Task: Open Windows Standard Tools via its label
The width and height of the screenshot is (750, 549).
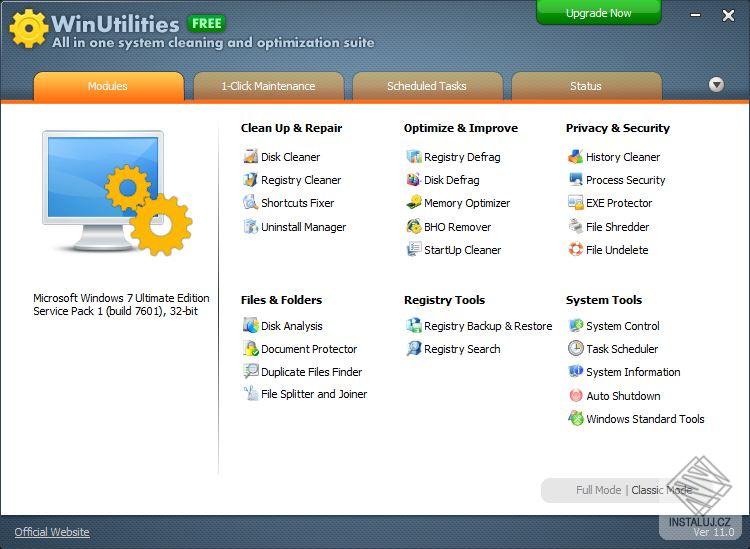Action: tap(645, 419)
